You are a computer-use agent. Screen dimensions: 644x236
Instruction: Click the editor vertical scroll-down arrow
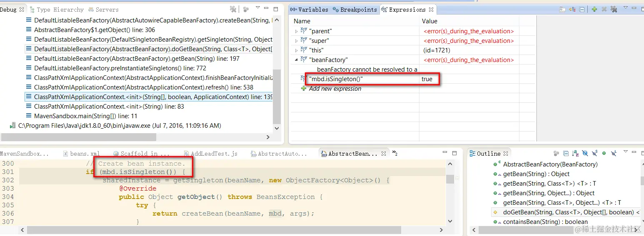tap(450, 221)
